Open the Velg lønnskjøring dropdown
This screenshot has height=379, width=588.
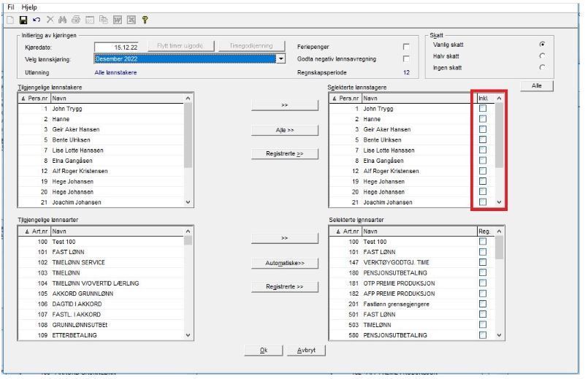[x=281, y=59]
